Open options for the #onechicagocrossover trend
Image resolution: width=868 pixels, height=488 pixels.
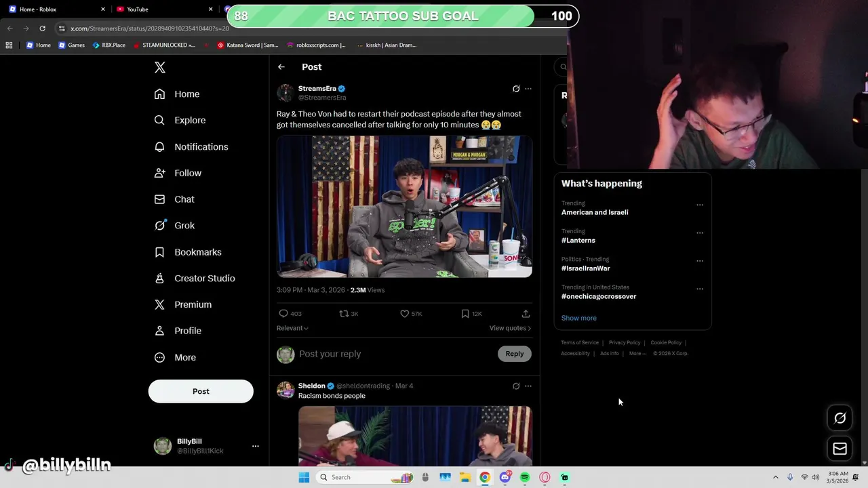pyautogui.click(x=700, y=289)
